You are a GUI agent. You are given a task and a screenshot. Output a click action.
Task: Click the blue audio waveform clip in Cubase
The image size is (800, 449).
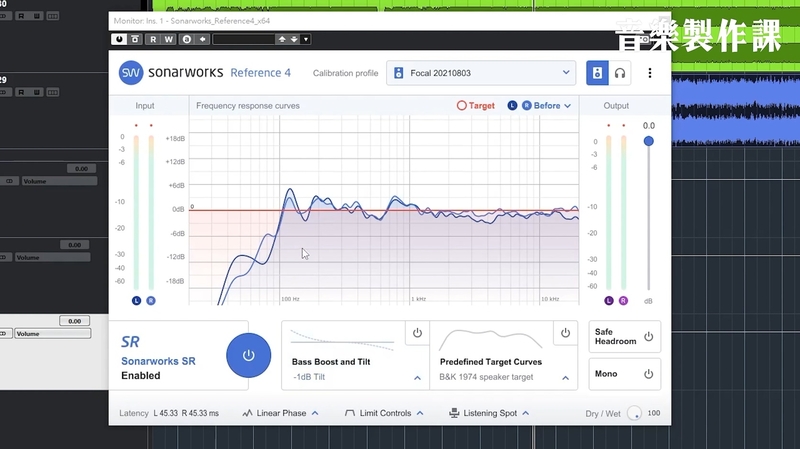tap(735, 110)
